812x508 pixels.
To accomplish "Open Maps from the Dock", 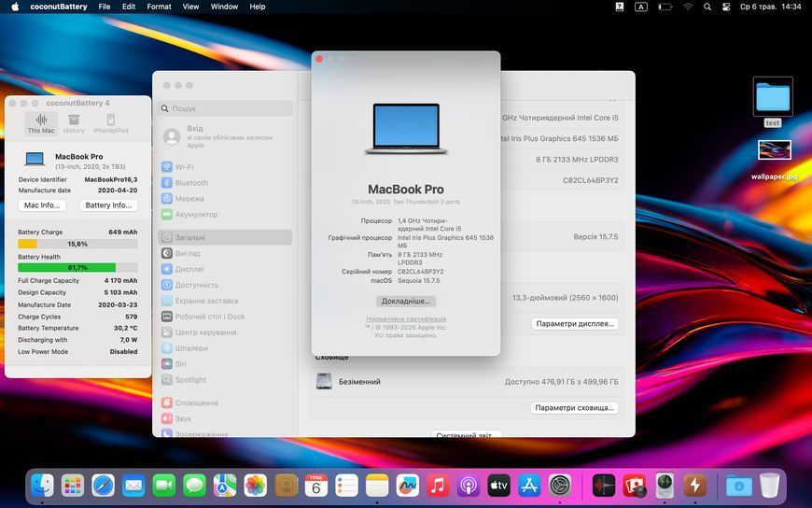I will pos(225,486).
